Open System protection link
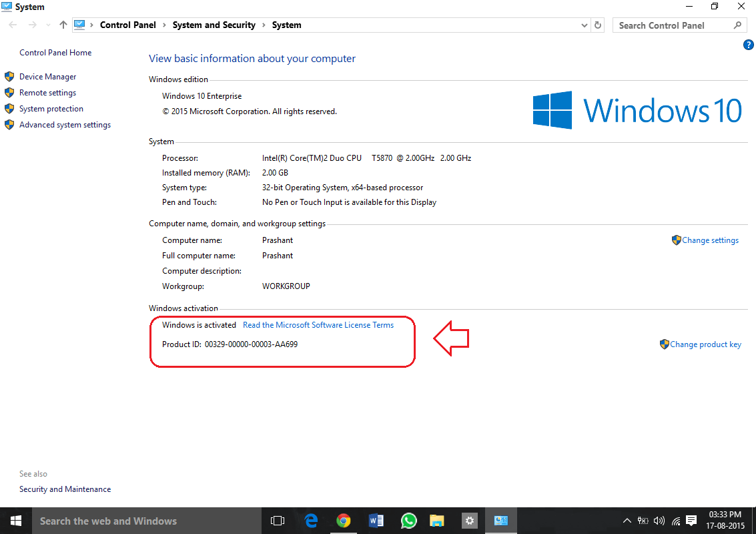 (51, 109)
